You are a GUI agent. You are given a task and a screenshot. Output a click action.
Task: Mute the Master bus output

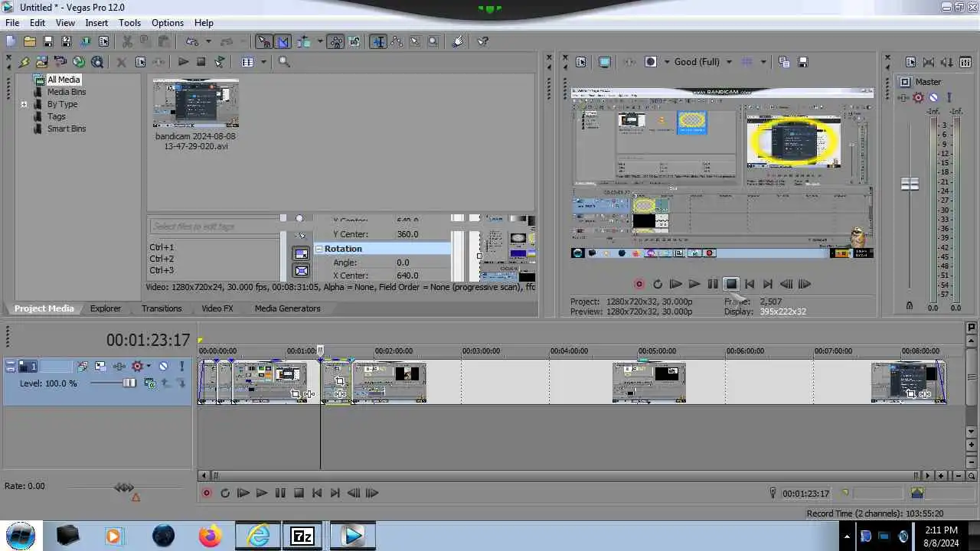pos(933,97)
